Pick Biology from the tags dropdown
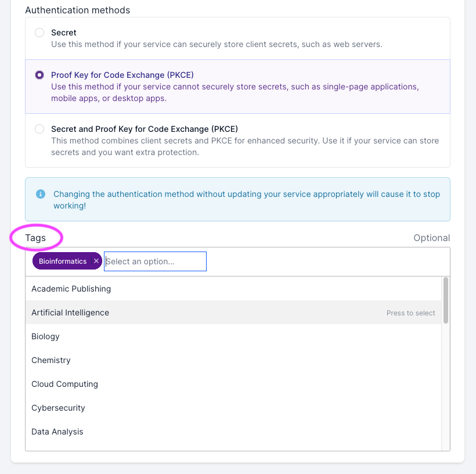Screen dimensions: 476x474 point(45,336)
